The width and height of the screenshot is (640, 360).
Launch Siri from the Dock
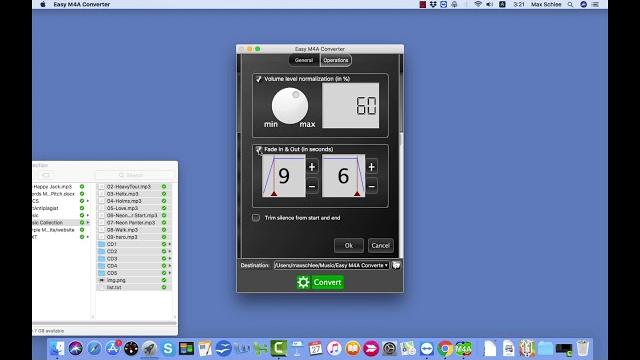pos(76,349)
